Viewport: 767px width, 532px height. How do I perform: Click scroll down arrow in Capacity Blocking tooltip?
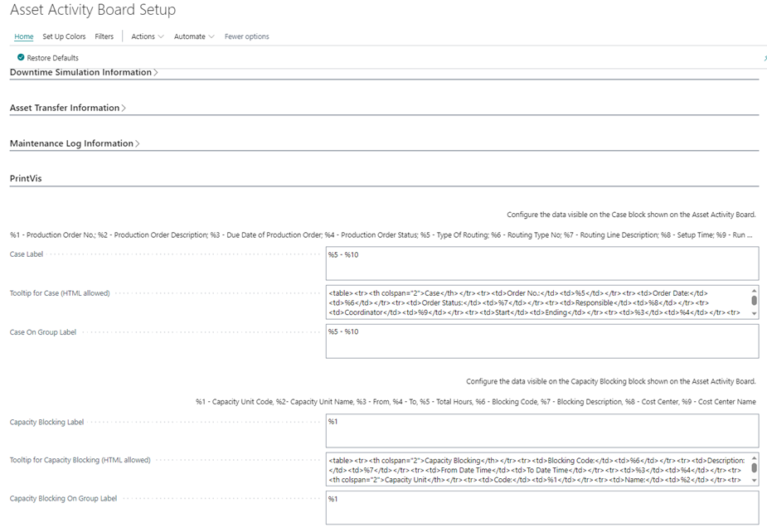pyautogui.click(x=754, y=479)
